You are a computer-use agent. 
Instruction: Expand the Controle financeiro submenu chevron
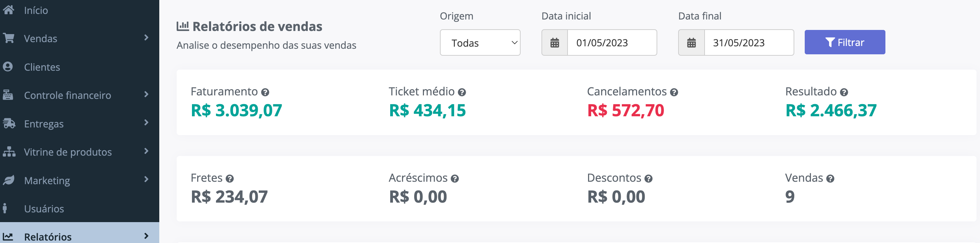(x=146, y=94)
